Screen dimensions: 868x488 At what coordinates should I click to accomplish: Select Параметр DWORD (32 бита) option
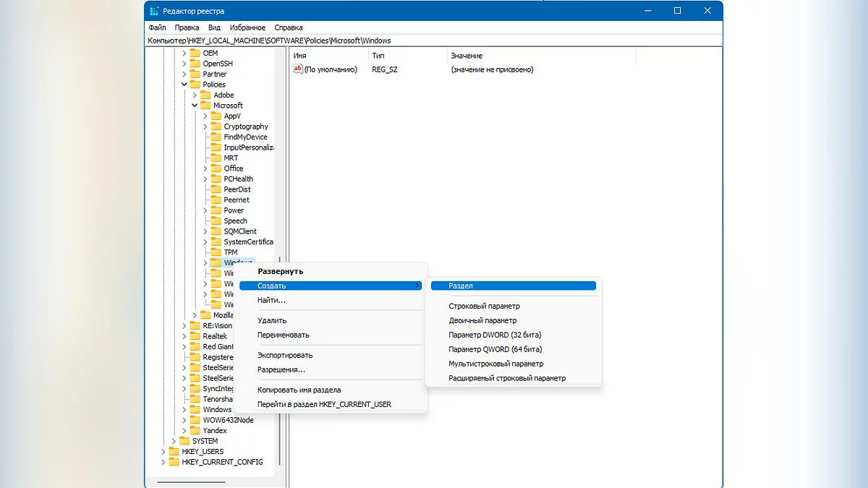point(495,335)
